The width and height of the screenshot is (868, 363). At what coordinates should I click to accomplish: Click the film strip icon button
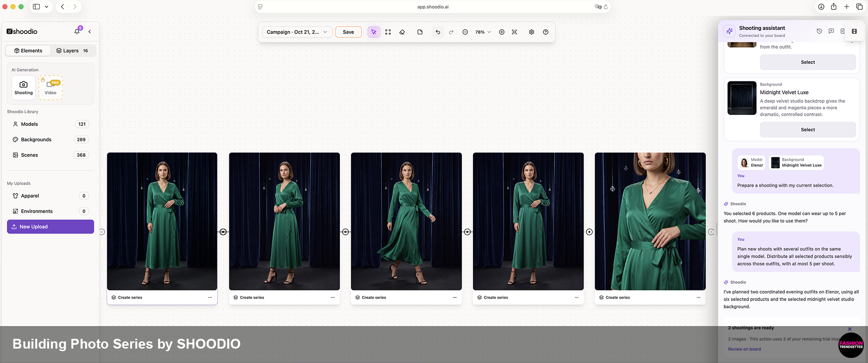(x=854, y=31)
